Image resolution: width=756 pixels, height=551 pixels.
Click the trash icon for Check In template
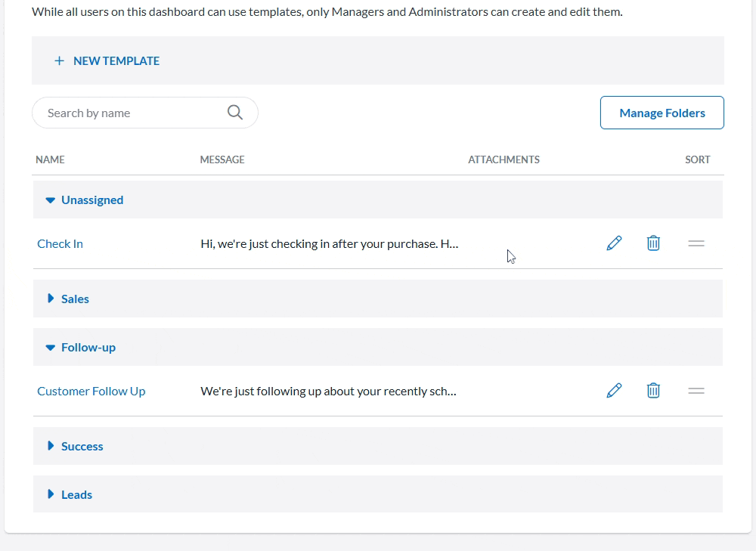coord(653,243)
